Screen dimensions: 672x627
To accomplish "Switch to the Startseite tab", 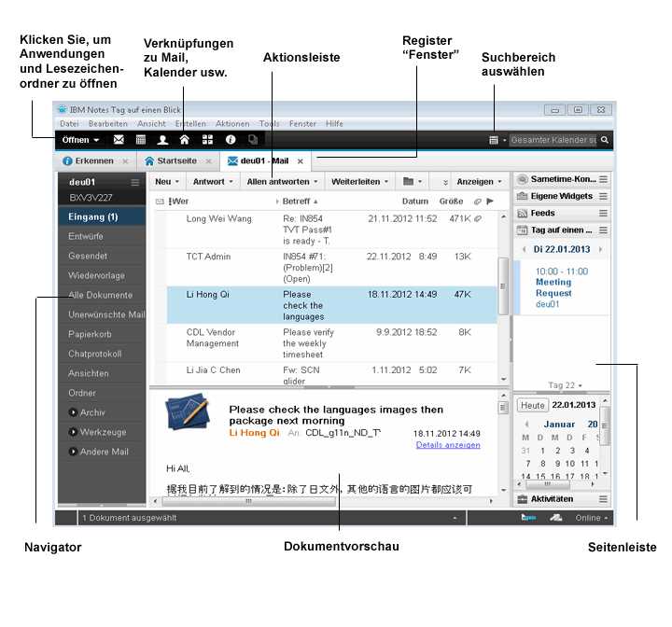I will pyautogui.click(x=170, y=161).
